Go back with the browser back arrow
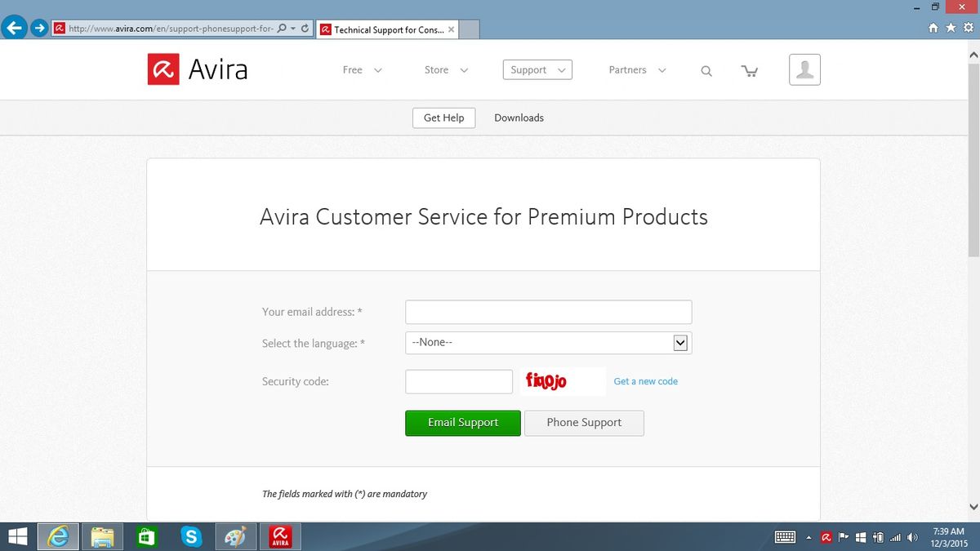 coord(14,28)
